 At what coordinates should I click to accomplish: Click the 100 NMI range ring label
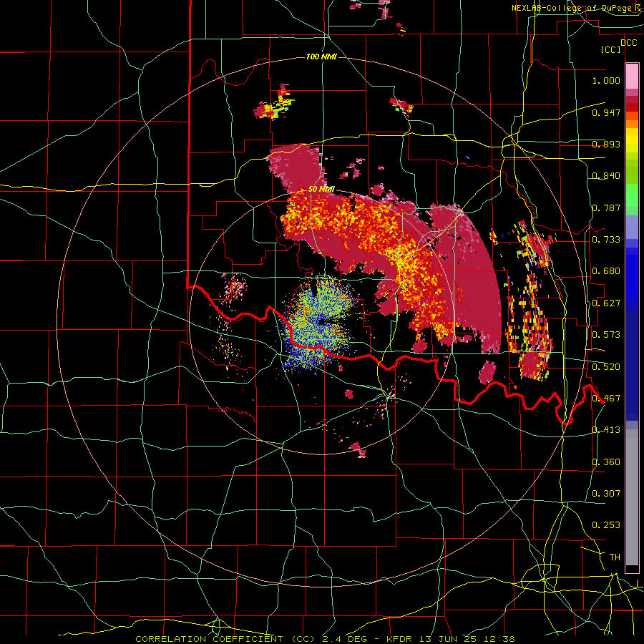click(x=321, y=57)
